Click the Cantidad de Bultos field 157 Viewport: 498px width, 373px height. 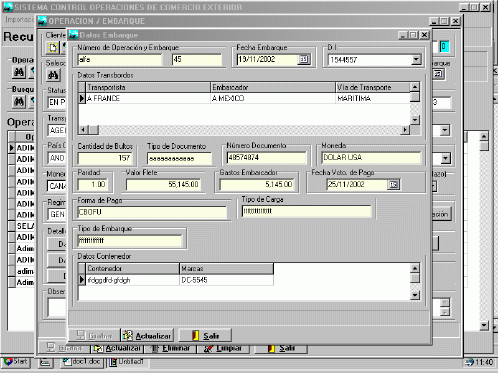[105, 158]
